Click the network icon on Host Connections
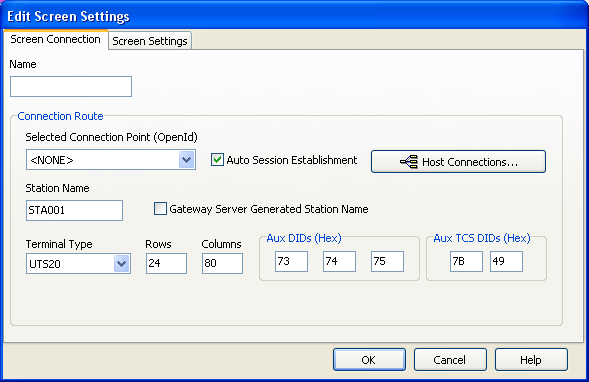Image resolution: width=589 pixels, height=382 pixels. [x=409, y=162]
